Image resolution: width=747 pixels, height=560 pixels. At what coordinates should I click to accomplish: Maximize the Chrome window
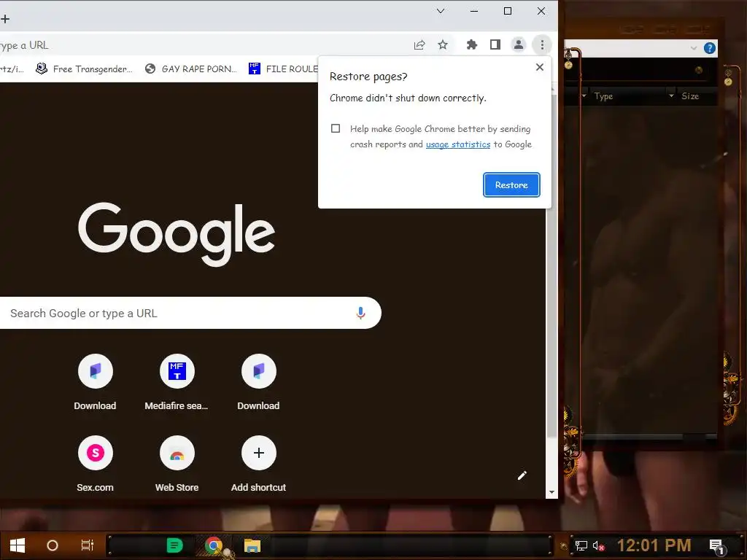point(508,11)
